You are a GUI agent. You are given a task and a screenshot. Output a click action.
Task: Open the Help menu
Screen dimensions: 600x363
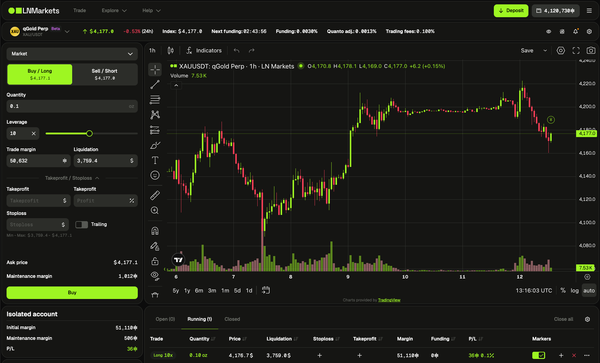pos(151,11)
